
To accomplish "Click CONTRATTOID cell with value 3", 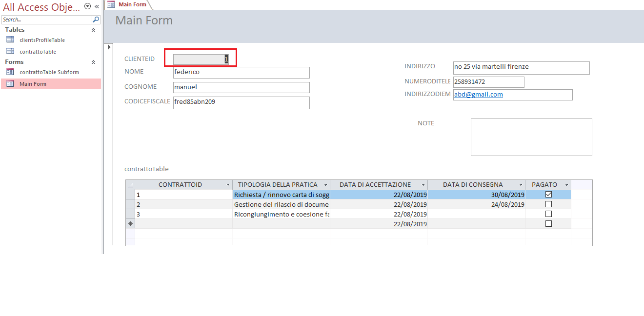I will click(183, 214).
